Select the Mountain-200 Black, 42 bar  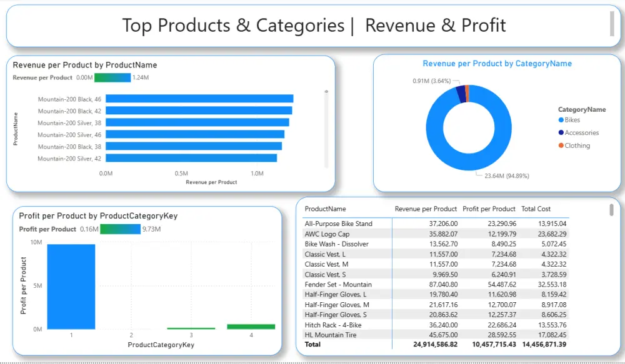point(199,111)
